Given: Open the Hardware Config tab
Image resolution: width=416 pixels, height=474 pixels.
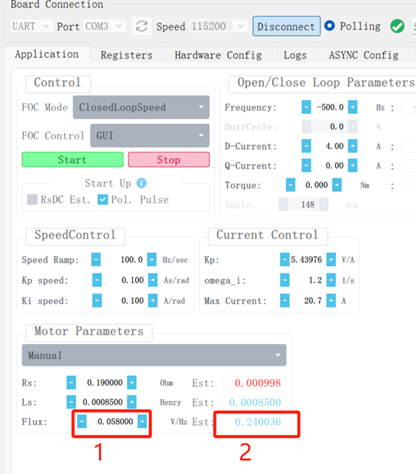Looking at the screenshot, I should pos(218,55).
